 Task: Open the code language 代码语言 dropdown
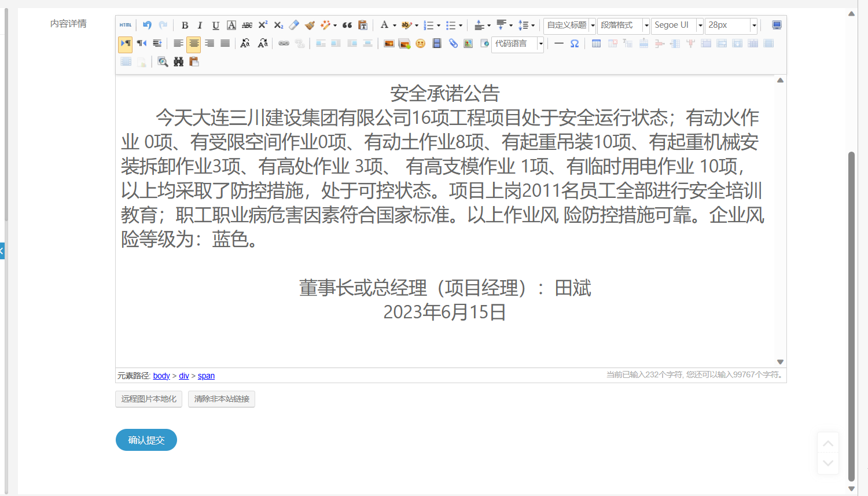pos(518,44)
